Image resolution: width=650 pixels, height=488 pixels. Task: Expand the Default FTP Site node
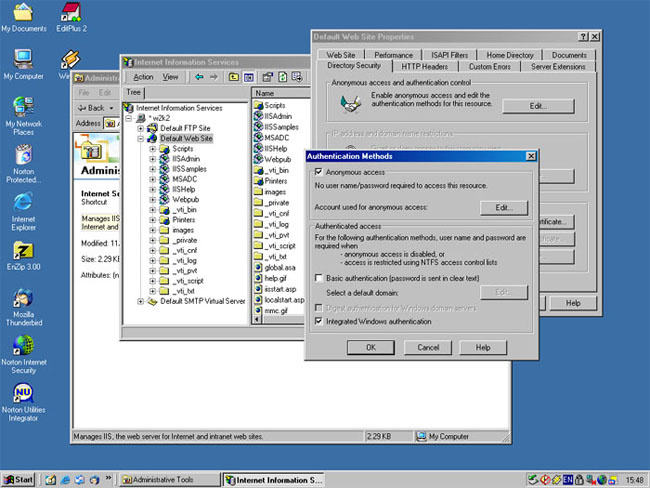tap(140, 128)
